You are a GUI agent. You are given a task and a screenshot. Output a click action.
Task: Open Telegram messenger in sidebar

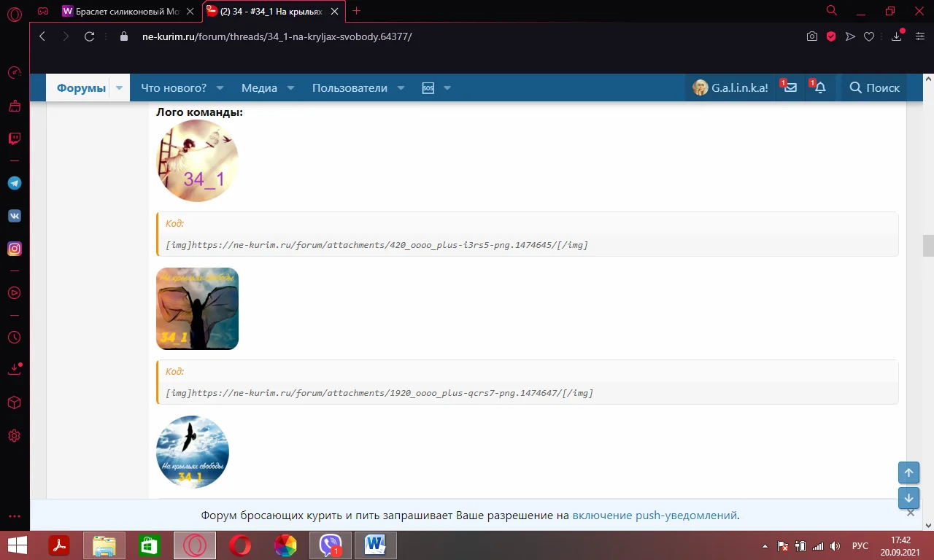point(15,183)
